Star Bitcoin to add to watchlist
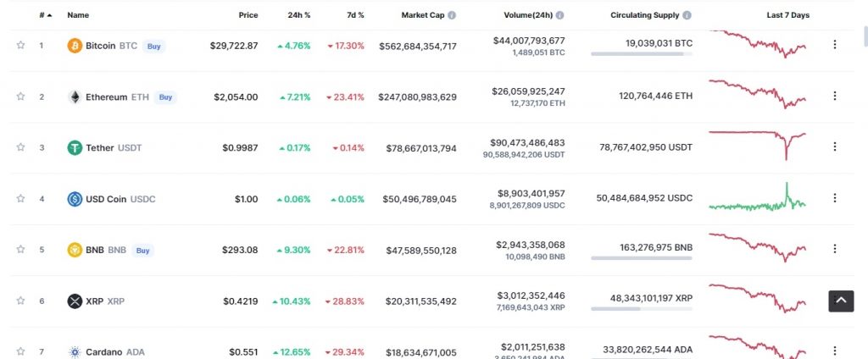The width and height of the screenshot is (868, 359). click(20, 46)
